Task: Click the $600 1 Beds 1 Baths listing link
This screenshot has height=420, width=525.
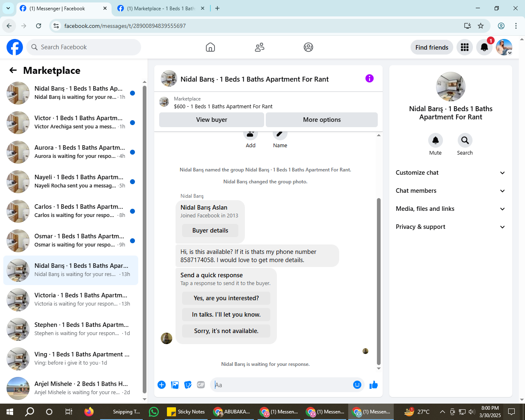Action: pyautogui.click(x=223, y=106)
